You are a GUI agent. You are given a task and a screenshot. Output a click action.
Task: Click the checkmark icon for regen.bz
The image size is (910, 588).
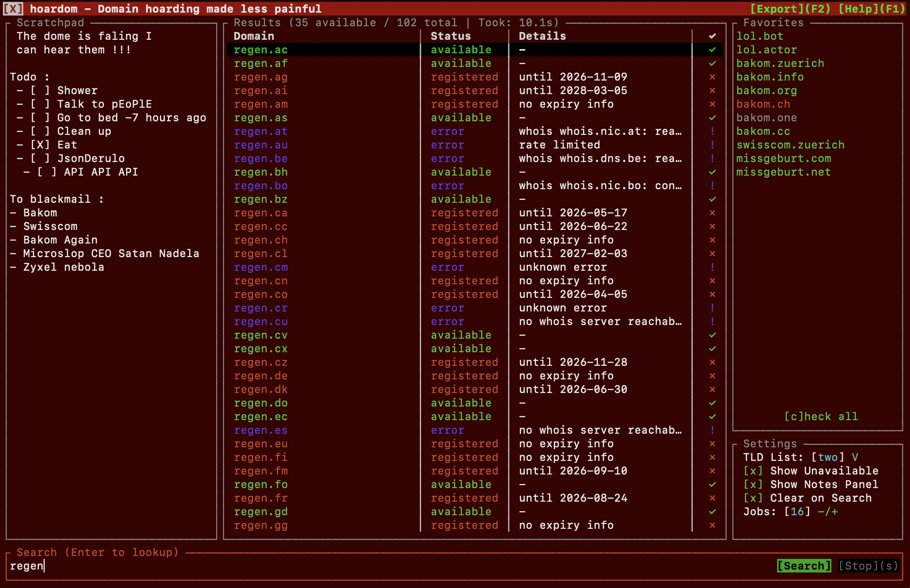pos(712,199)
